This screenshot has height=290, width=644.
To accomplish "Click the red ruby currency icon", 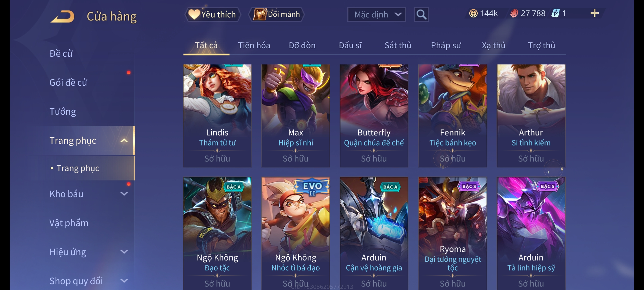I will pyautogui.click(x=514, y=13).
